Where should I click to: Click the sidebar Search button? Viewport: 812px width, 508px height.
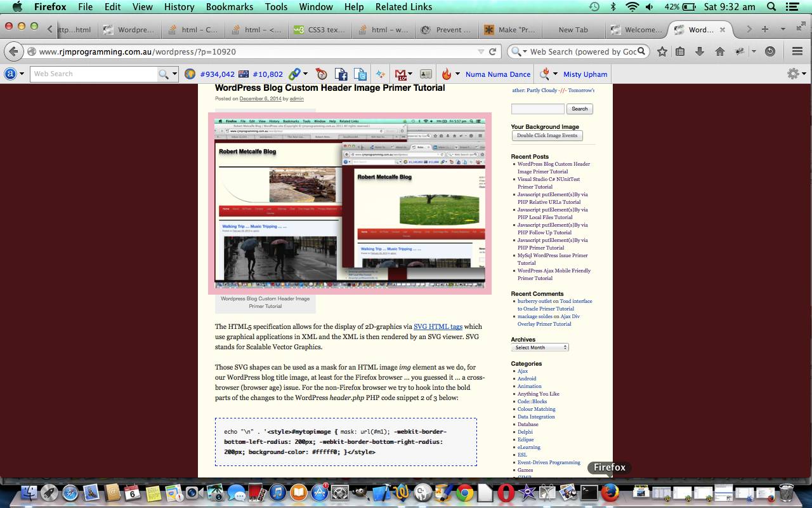click(x=580, y=109)
